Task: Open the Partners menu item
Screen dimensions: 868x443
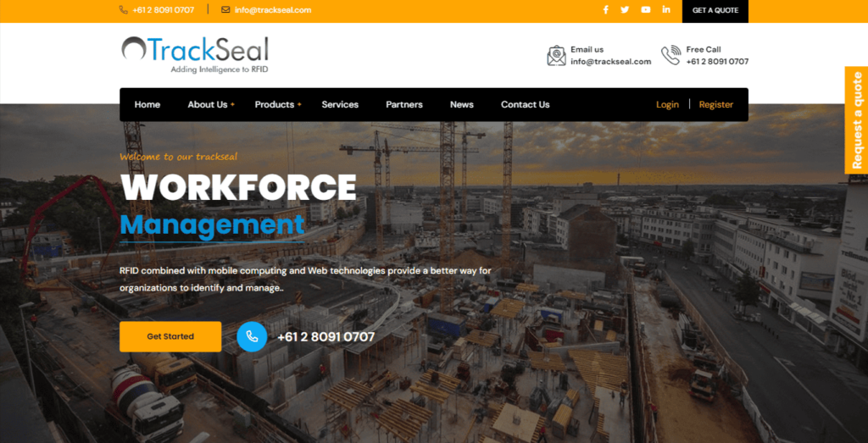Action: coord(404,104)
